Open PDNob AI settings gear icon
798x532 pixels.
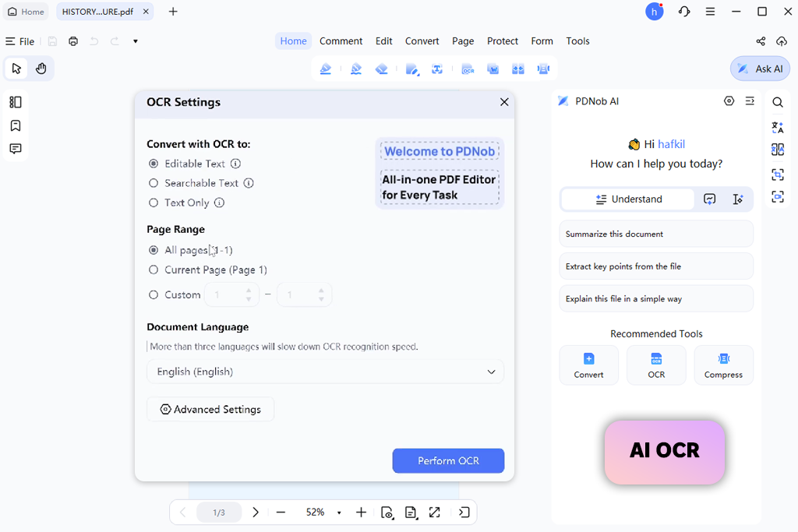tap(729, 100)
